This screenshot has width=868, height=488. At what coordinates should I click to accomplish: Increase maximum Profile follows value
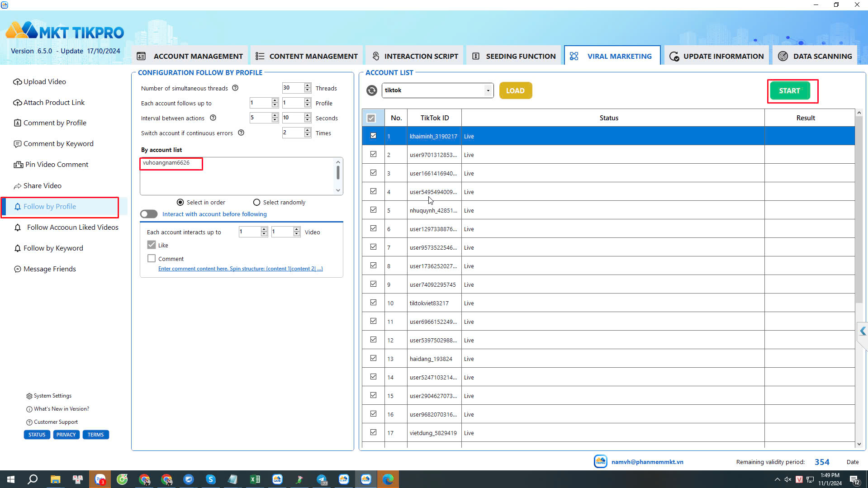coord(308,100)
